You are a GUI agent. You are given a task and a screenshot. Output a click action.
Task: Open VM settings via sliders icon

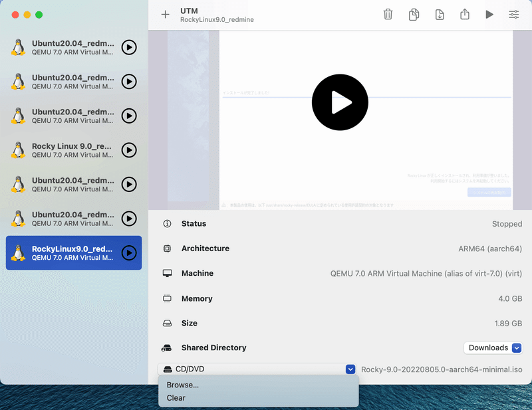[x=513, y=14]
